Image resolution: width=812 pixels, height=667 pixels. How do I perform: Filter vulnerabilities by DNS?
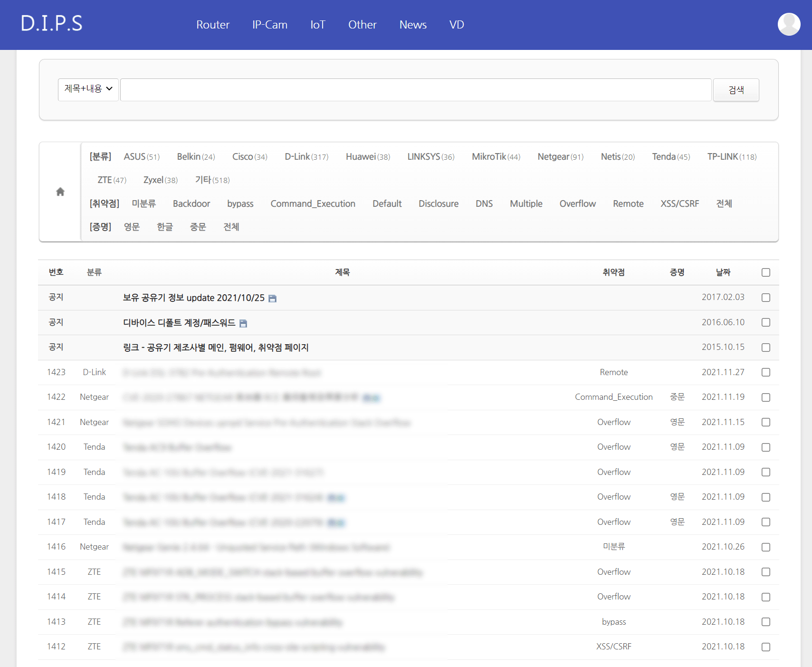(x=484, y=203)
